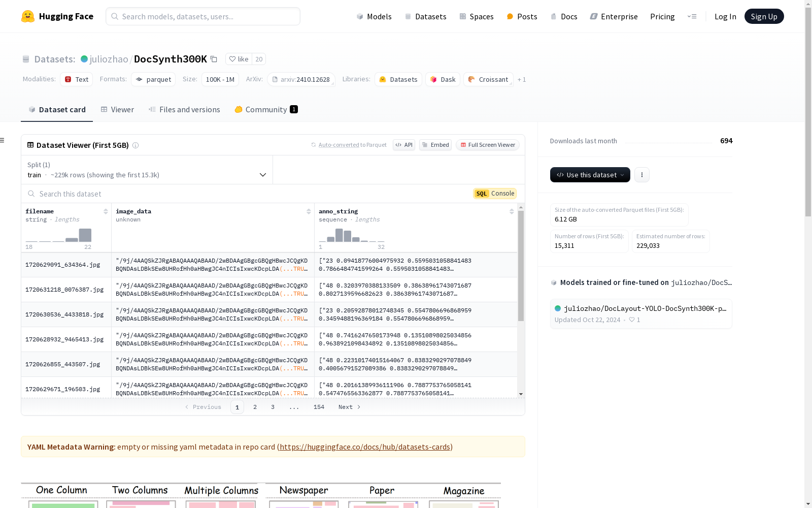The height and width of the screenshot is (508, 812).
Task: Open Docs in top navigation
Action: [564, 16]
